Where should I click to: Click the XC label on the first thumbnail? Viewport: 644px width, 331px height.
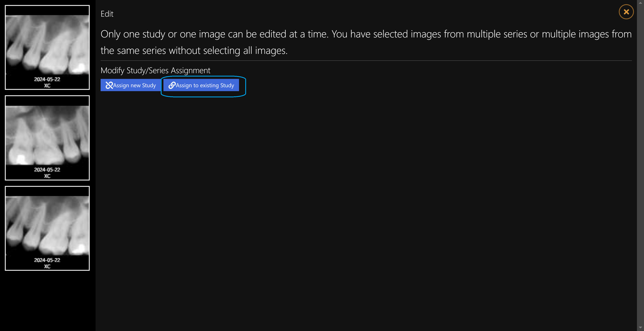[x=47, y=85]
